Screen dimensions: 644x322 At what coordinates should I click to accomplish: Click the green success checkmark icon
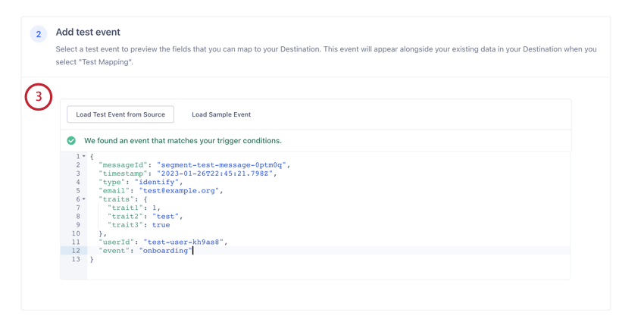(71, 141)
